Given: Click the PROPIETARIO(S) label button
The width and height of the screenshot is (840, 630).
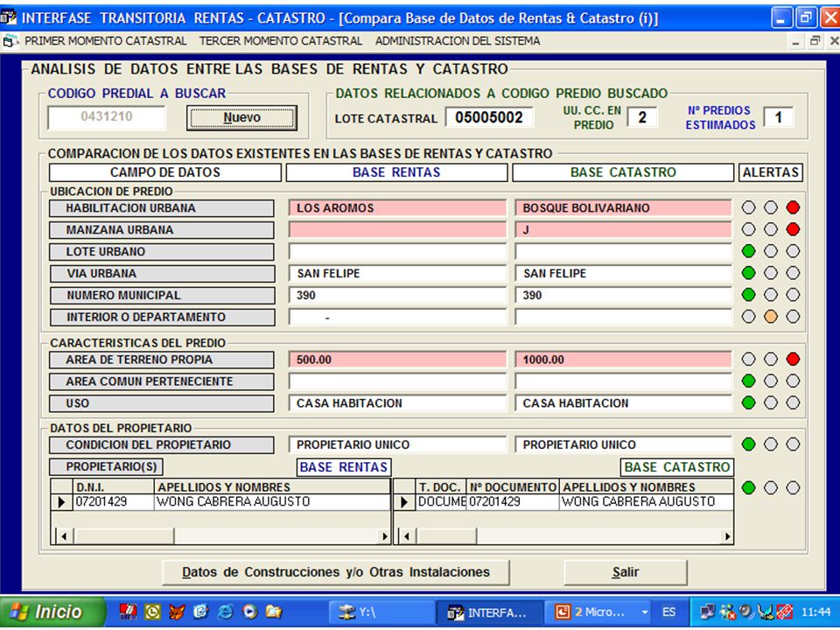Looking at the screenshot, I should pos(106,466).
